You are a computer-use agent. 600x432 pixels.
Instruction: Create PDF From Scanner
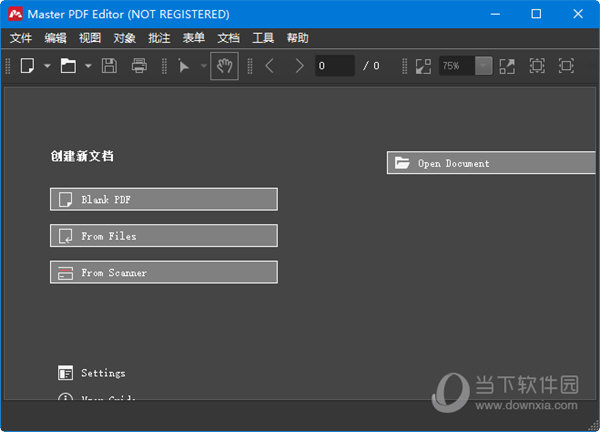point(164,272)
